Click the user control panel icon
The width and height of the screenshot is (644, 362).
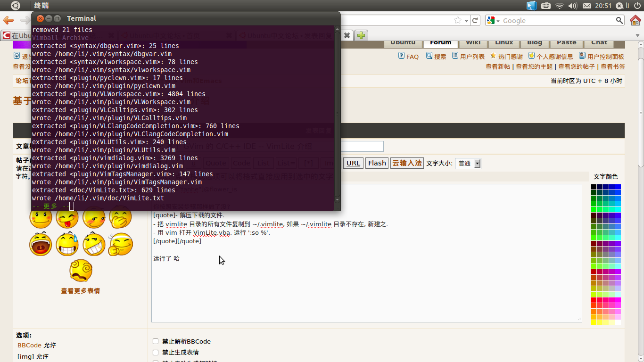point(582,56)
